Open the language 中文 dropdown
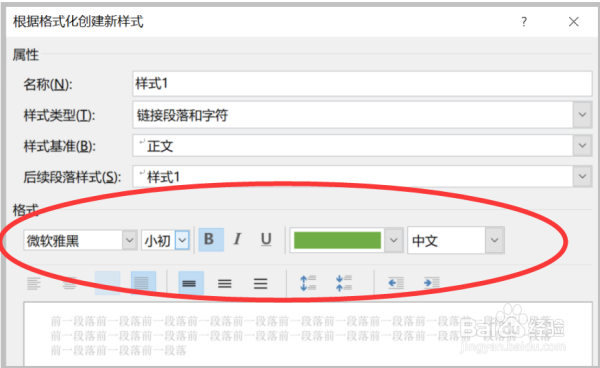The image size is (600, 368). (495, 241)
